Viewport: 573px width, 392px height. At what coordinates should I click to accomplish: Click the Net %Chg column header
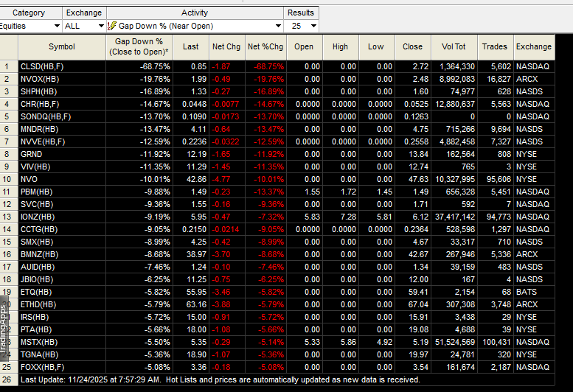[x=265, y=47]
